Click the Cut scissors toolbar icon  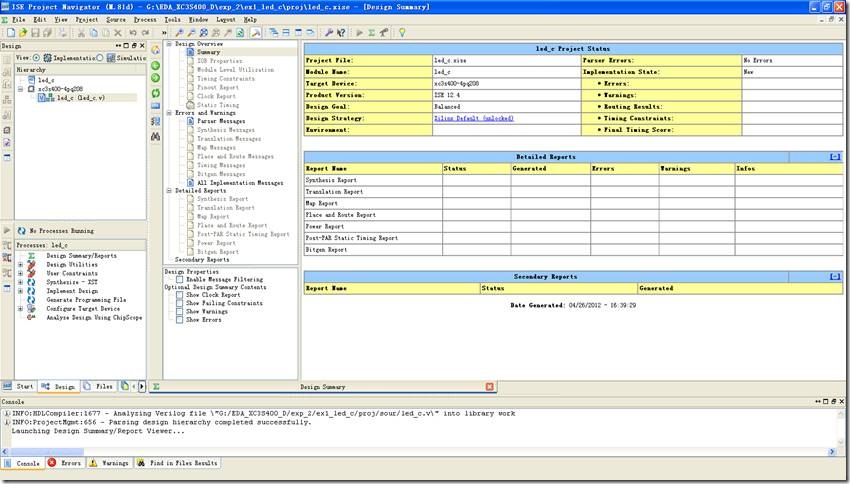(80, 33)
